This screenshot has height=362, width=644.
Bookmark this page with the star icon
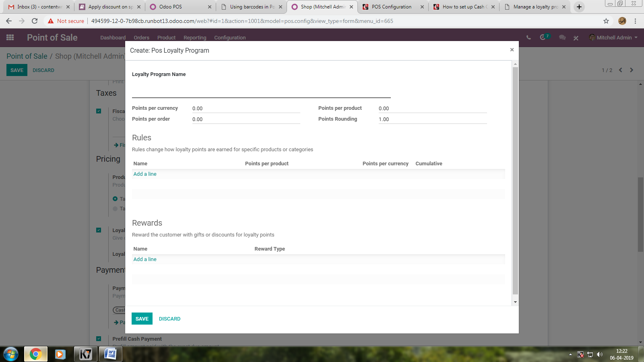[x=606, y=21]
